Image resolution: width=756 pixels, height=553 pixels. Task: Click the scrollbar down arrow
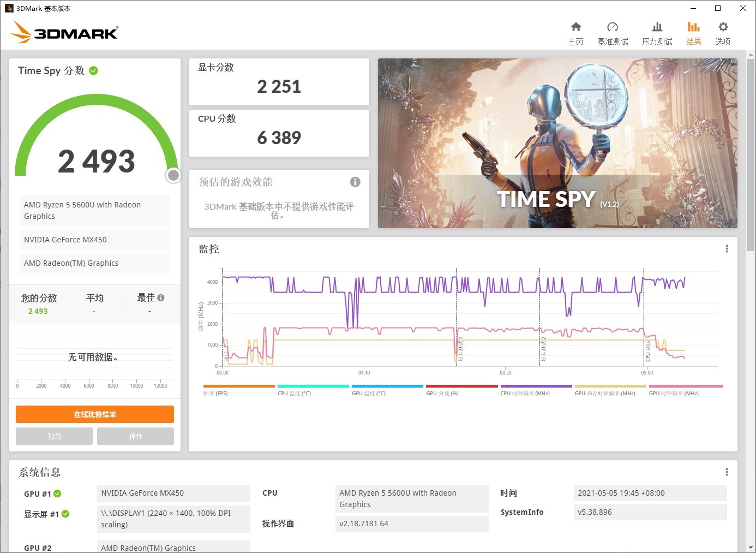(x=751, y=548)
